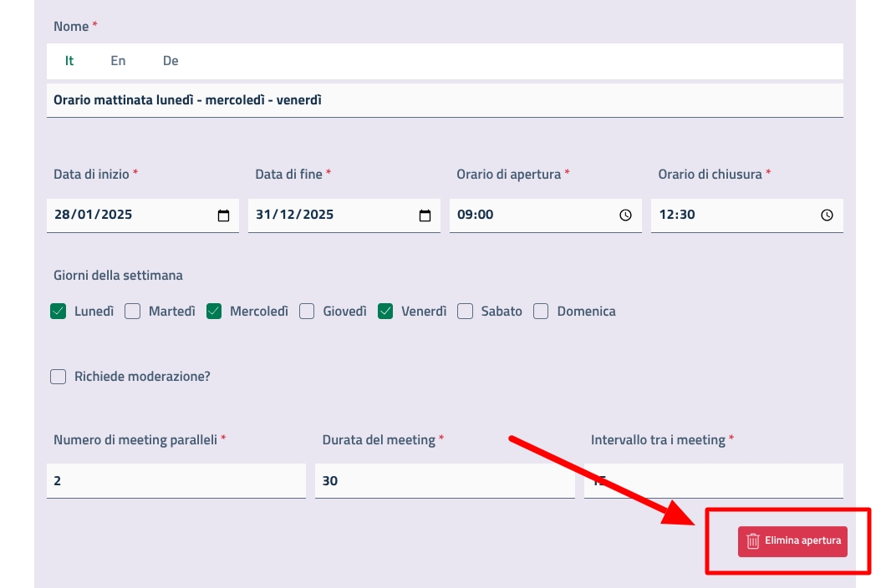Switch to the De language tab

click(x=171, y=61)
